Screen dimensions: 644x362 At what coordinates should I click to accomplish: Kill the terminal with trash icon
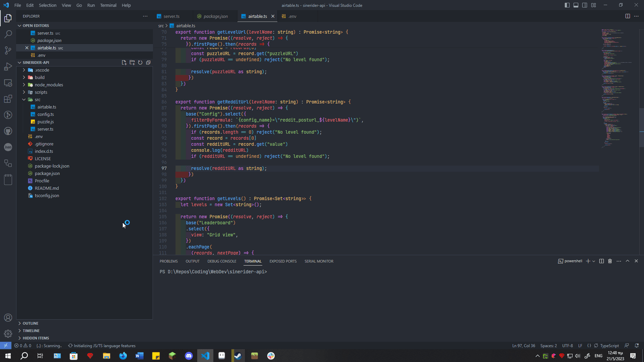point(610,261)
